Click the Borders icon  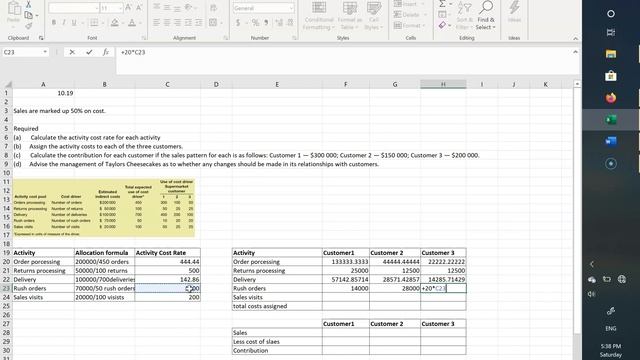tap(94, 23)
